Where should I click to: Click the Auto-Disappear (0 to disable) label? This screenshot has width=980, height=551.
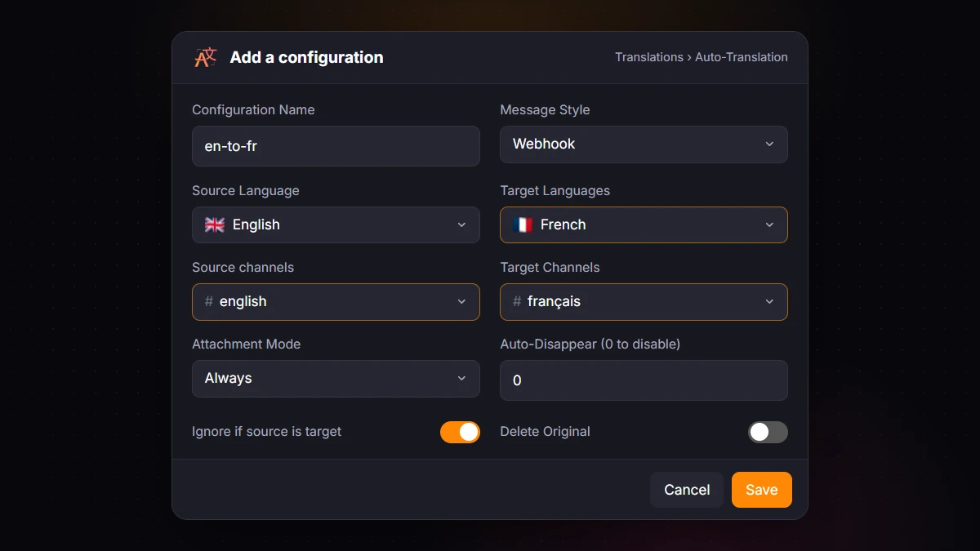click(590, 344)
